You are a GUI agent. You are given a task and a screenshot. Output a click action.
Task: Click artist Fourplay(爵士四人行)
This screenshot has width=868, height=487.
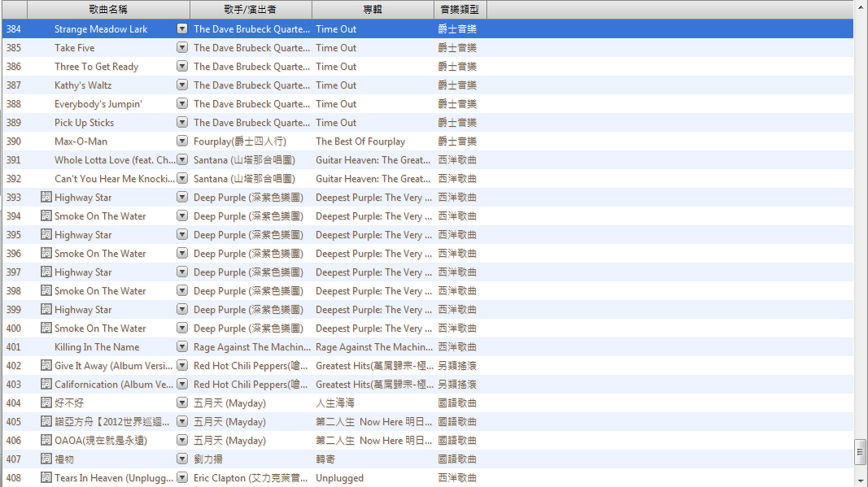(x=240, y=141)
